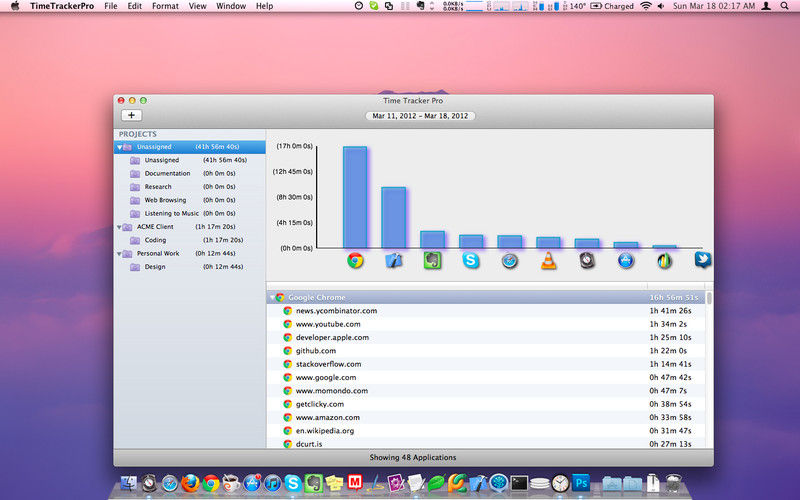800x500 pixels.
Task: Select the developer.apple.com row
Action: pyautogui.click(x=486, y=337)
